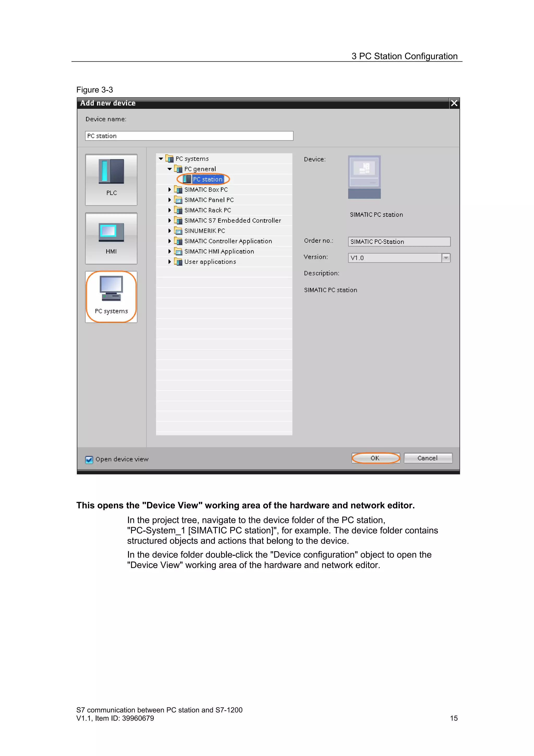Viewport: 534px width, 756px height.
Task: Click the User applications folder icon
Action: coord(178,262)
